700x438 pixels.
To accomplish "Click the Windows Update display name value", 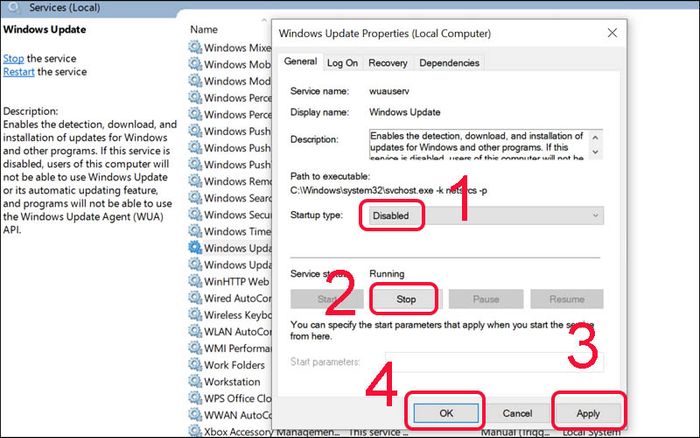I will (x=404, y=112).
